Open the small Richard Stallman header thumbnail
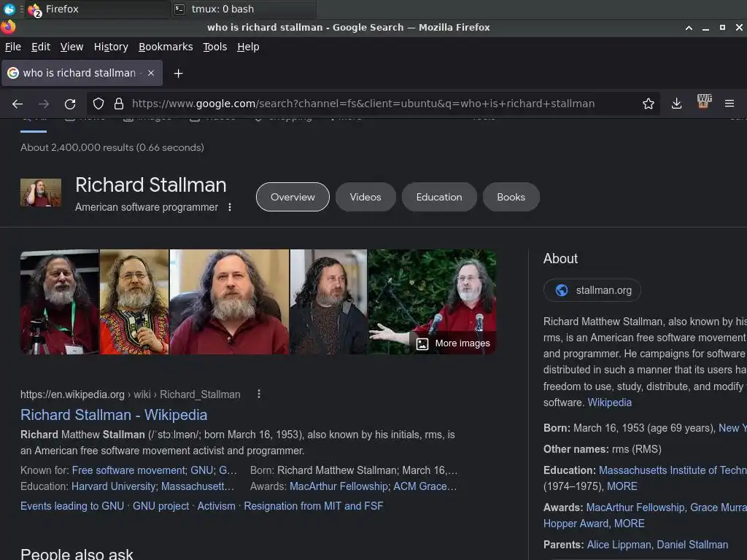747x560 pixels. pyautogui.click(x=41, y=192)
